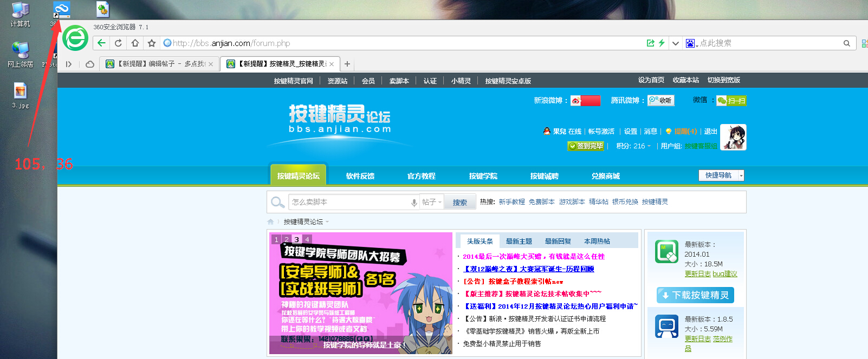Click 按键客服组 user group link
This screenshot has width=868, height=359.
[x=701, y=146]
